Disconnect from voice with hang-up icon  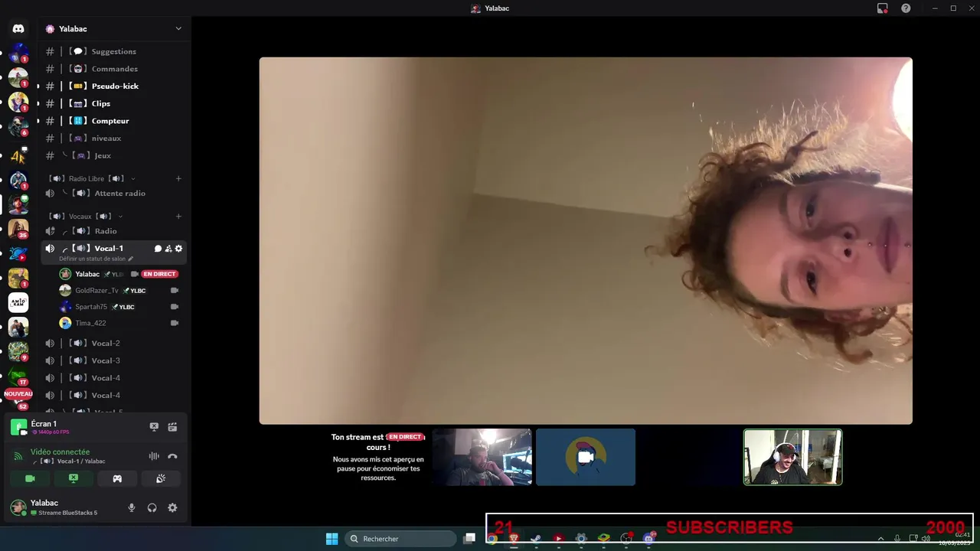point(172,456)
